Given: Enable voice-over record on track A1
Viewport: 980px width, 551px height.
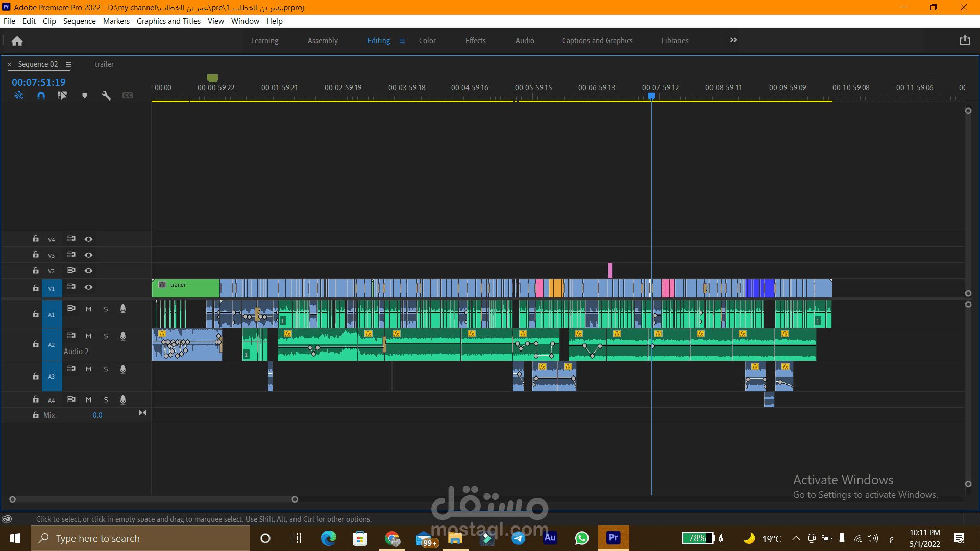Looking at the screenshot, I should pyautogui.click(x=123, y=309).
